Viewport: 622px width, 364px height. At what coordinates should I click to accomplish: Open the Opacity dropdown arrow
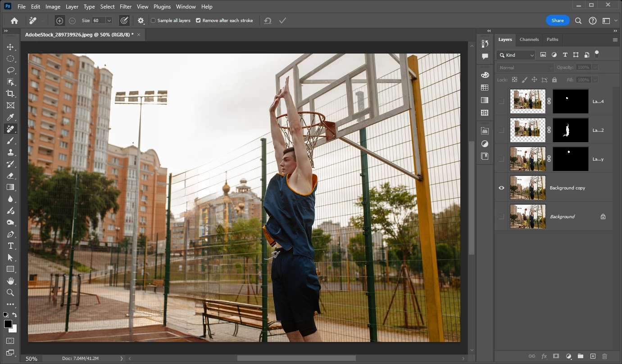pyautogui.click(x=595, y=67)
